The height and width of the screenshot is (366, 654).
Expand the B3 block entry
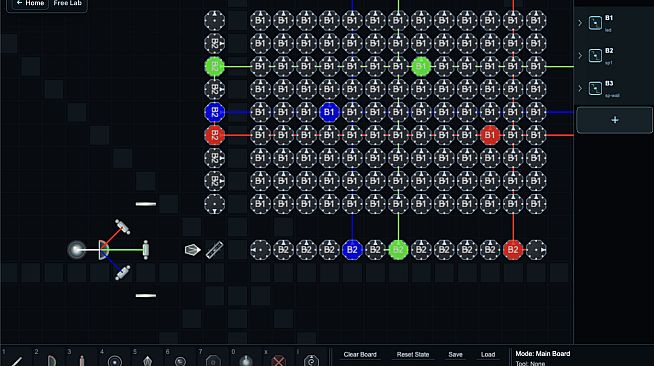click(x=580, y=88)
